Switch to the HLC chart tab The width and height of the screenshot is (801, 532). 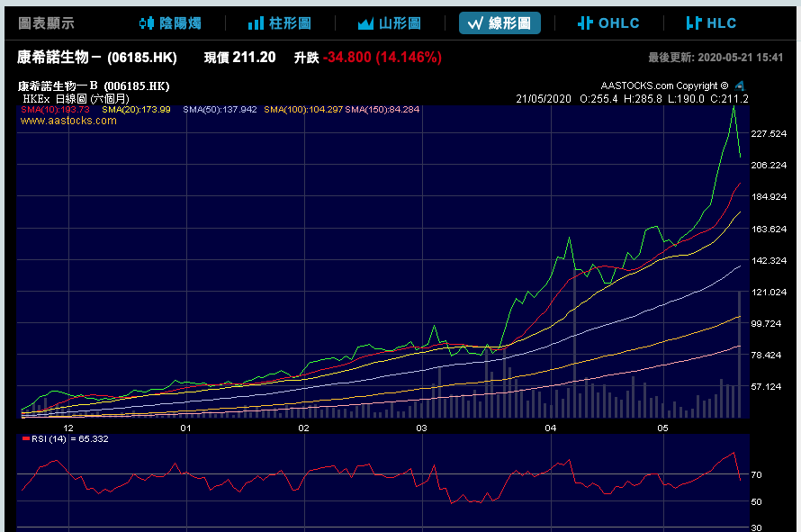(x=711, y=23)
